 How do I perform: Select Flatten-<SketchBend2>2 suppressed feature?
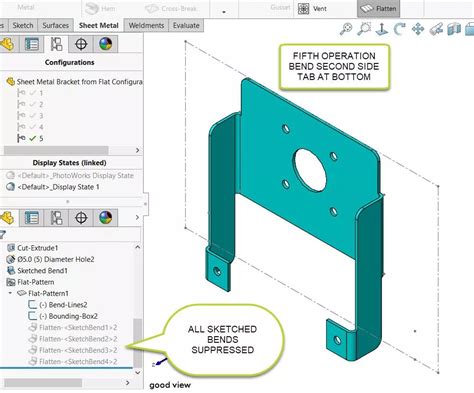point(73,339)
